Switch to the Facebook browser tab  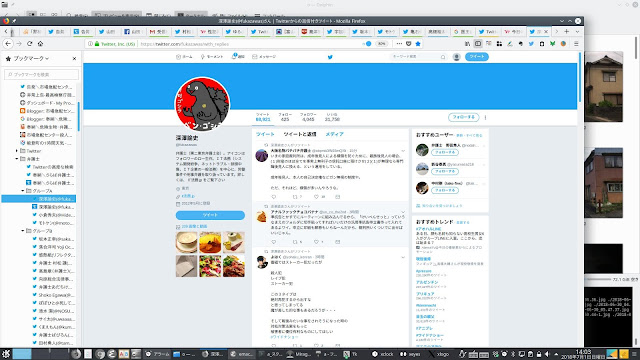coord(133,31)
